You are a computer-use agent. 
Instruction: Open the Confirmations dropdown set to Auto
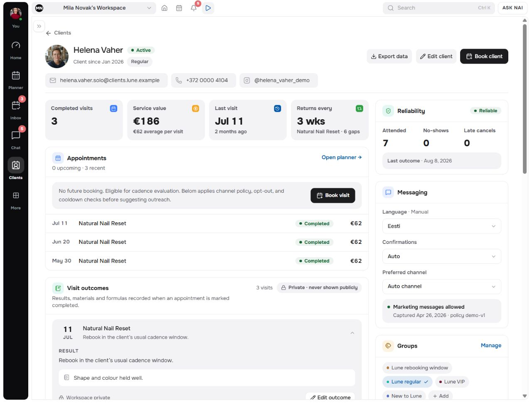click(441, 256)
